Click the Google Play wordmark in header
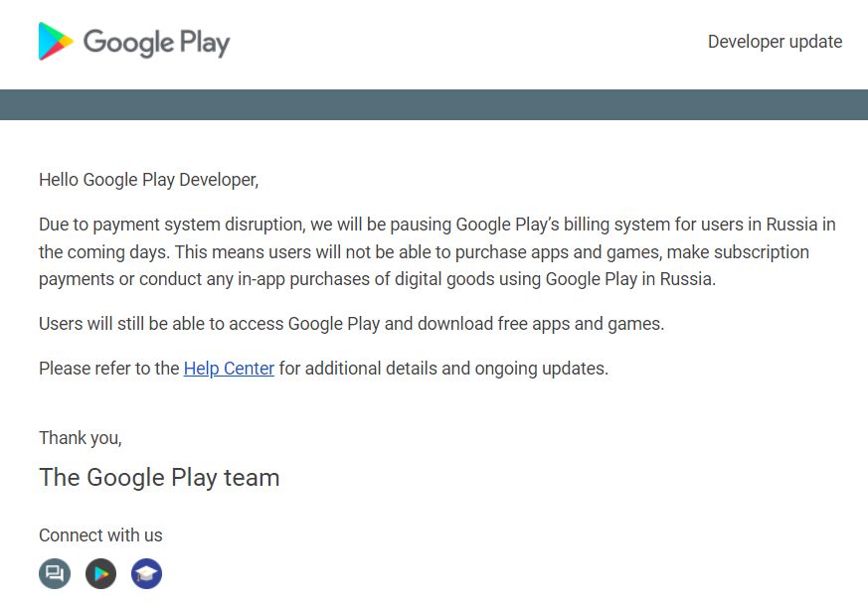The image size is (868, 608). coord(156,43)
